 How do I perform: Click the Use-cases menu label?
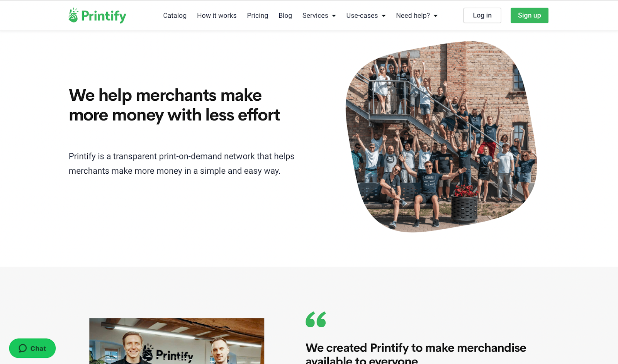coord(362,15)
